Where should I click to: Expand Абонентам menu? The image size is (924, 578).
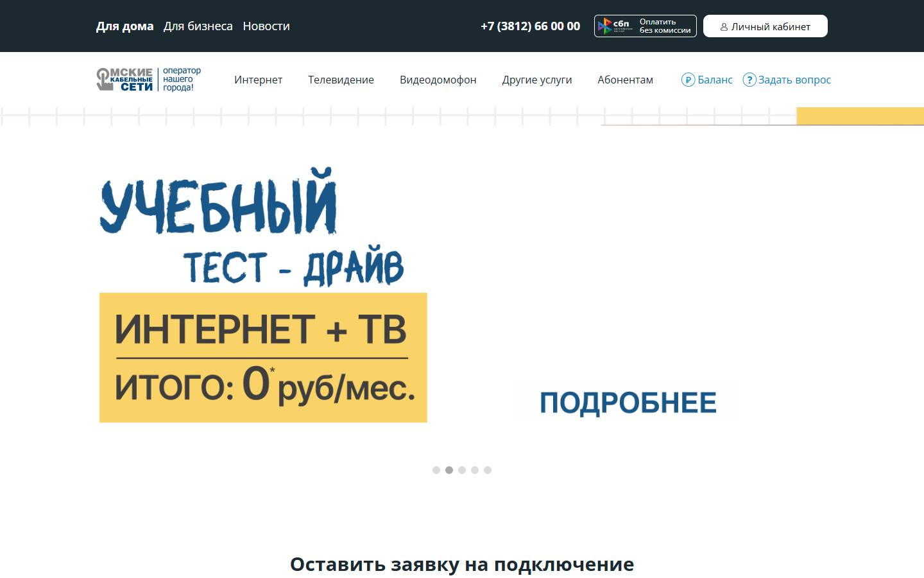coord(625,80)
